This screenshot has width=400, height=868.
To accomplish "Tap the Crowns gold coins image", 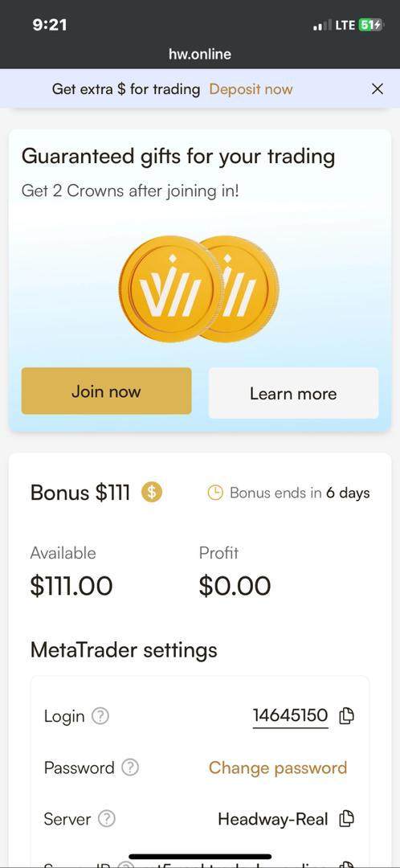I will tap(199, 289).
